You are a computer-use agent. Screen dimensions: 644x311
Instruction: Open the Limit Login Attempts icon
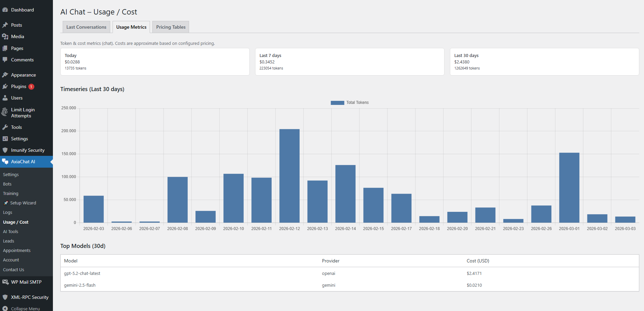[x=5, y=112]
